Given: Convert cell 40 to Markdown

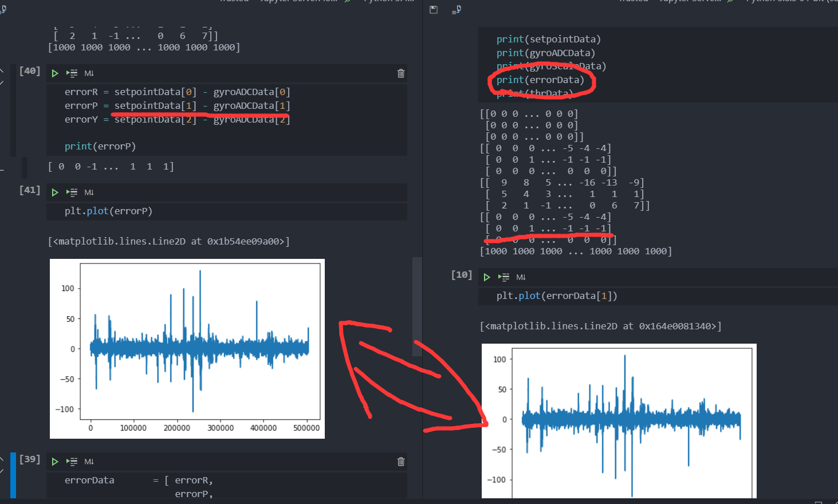Looking at the screenshot, I should (x=89, y=73).
